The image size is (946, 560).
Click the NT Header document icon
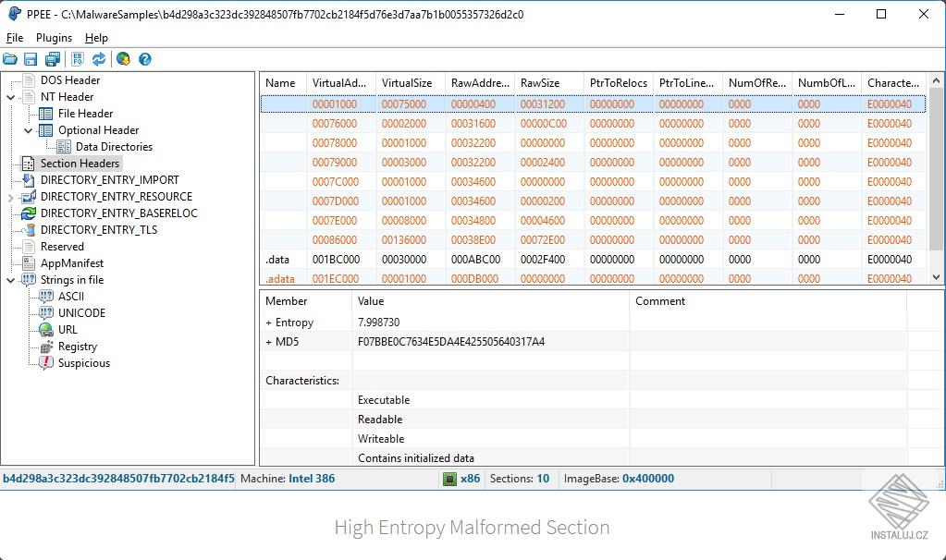point(29,96)
